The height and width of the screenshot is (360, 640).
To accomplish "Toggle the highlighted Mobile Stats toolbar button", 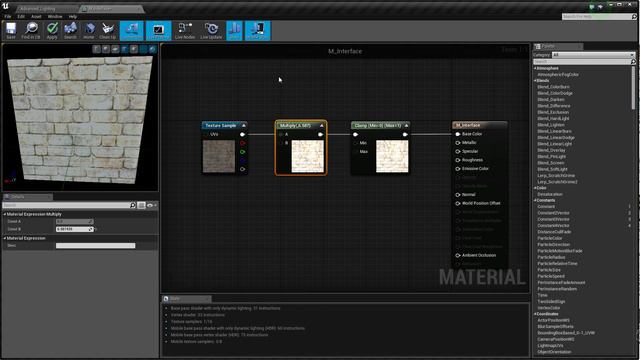I will [258, 31].
